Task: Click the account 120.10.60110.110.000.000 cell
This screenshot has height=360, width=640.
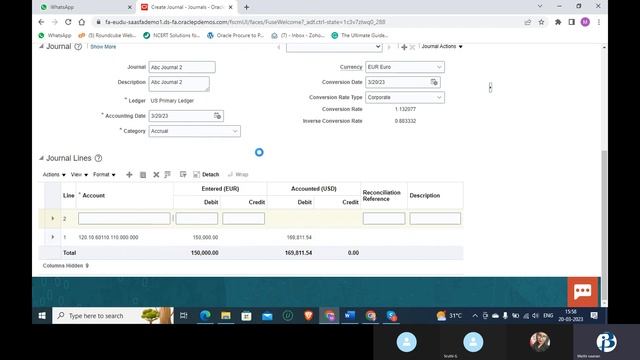Action: click(x=108, y=237)
